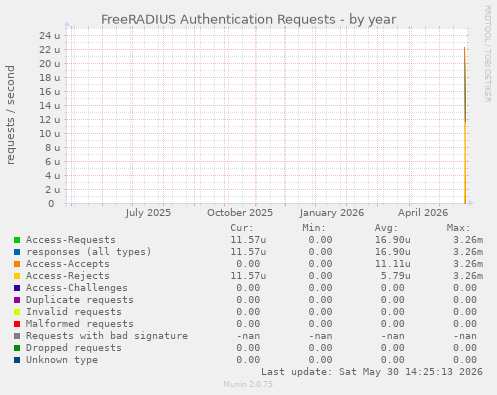Select the Access-Rejects legend label
Screen dimensions: 497x395
68,276
